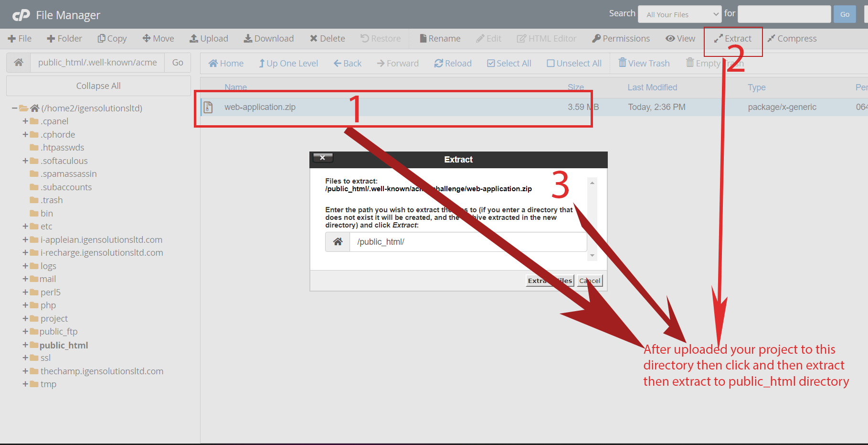Image resolution: width=868 pixels, height=445 pixels.
Task: Click Cancel in the Extract dialog
Action: click(x=590, y=281)
